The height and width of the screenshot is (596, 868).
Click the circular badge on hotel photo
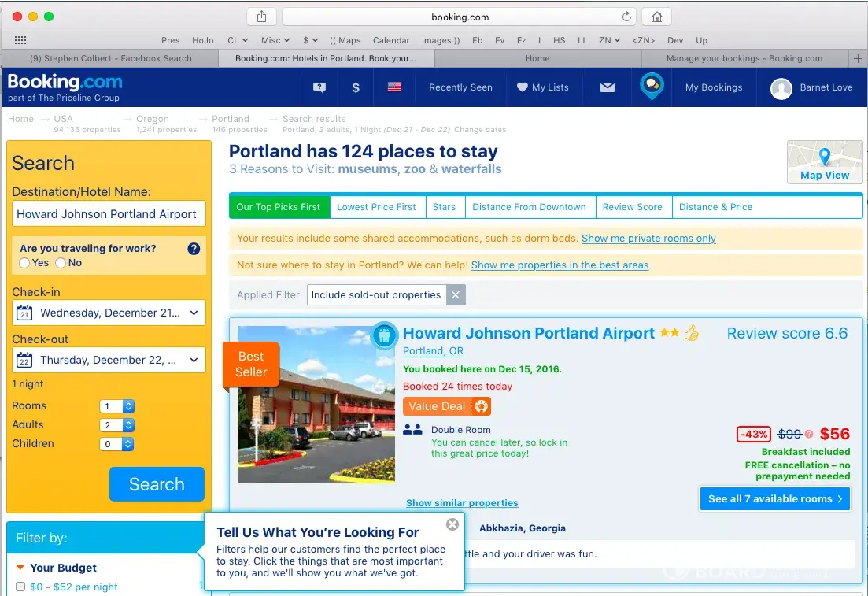pos(384,335)
